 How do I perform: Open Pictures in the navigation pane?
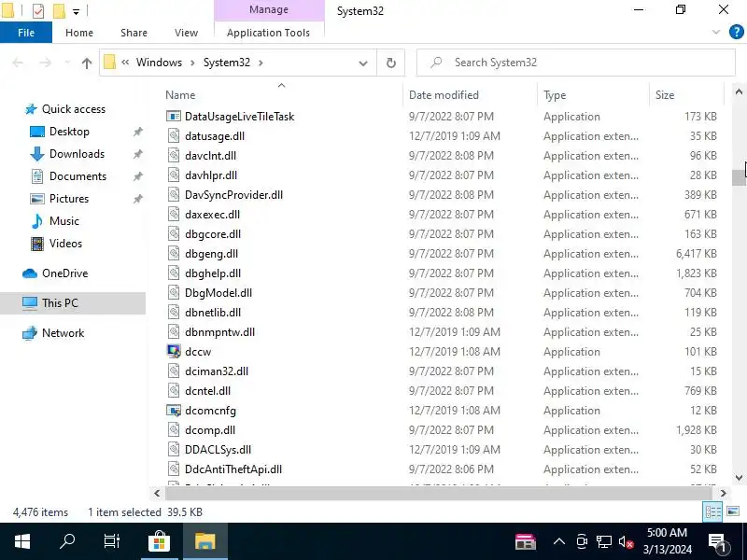(69, 199)
